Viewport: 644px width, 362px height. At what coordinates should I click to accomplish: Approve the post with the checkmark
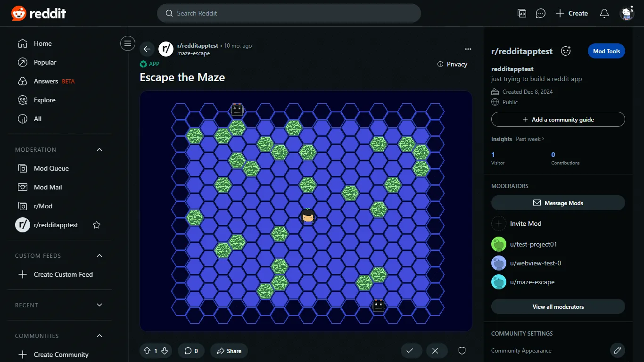click(411, 351)
